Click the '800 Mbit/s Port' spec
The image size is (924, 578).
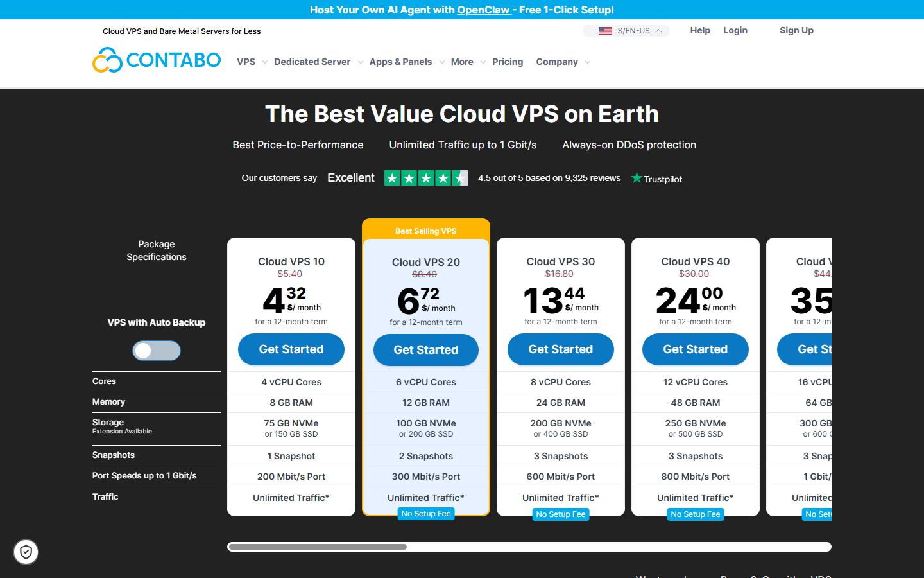point(696,477)
